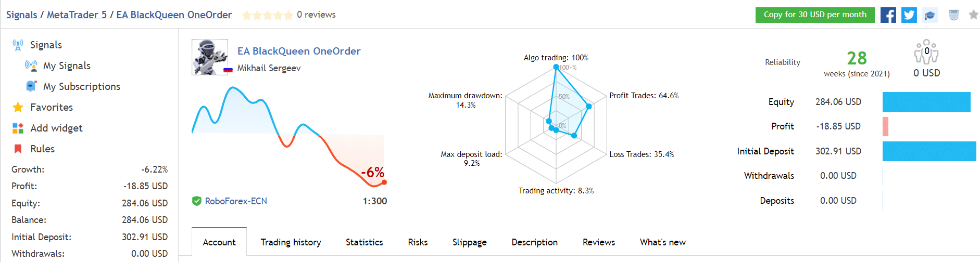The width and height of the screenshot is (980, 262).
Task: Click the blue Equity bar
Action: tap(926, 102)
